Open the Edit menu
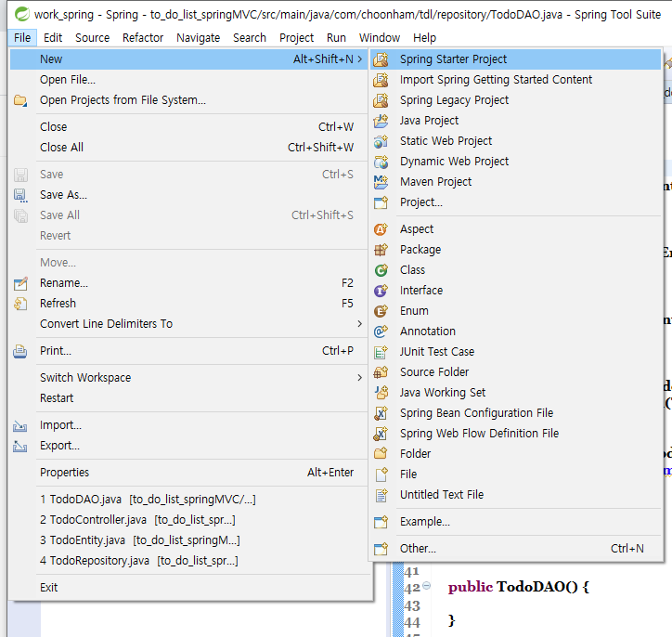The width and height of the screenshot is (672, 637). tap(53, 38)
